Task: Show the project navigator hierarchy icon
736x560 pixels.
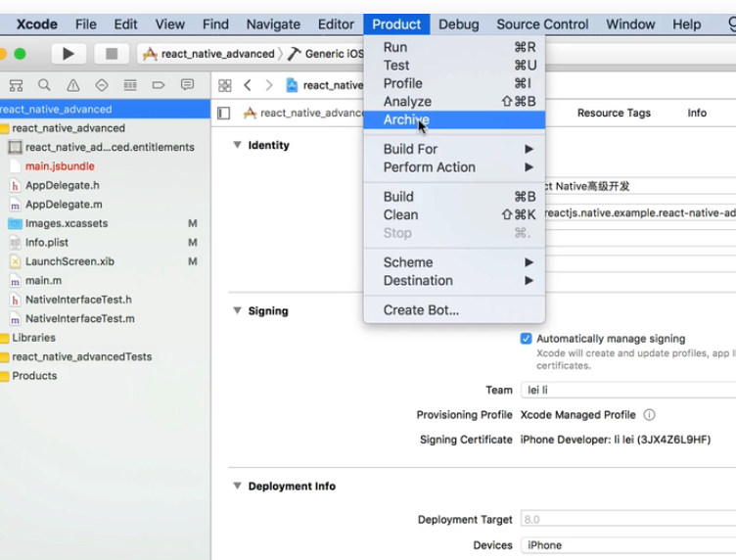Action: [16, 85]
